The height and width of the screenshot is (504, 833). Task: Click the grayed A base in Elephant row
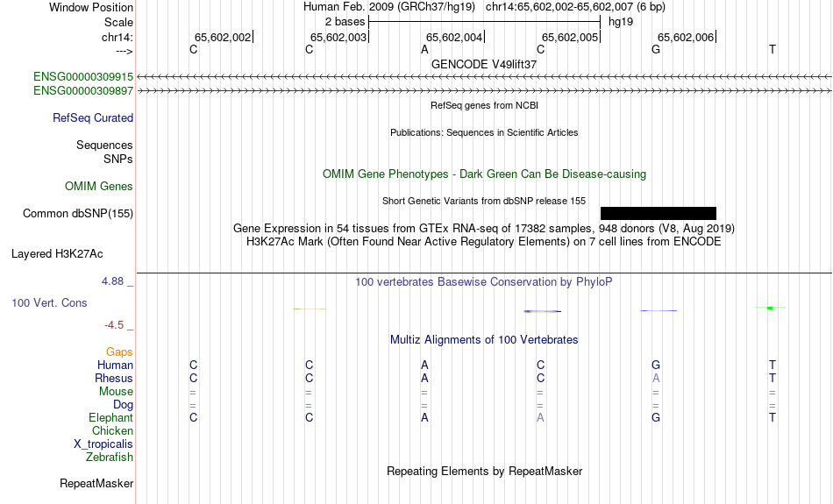coord(540,417)
